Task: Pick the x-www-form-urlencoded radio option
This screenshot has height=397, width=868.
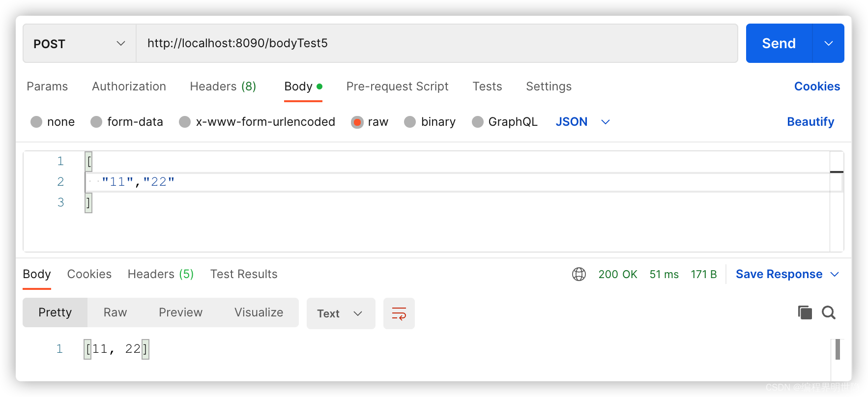Action: tap(185, 122)
